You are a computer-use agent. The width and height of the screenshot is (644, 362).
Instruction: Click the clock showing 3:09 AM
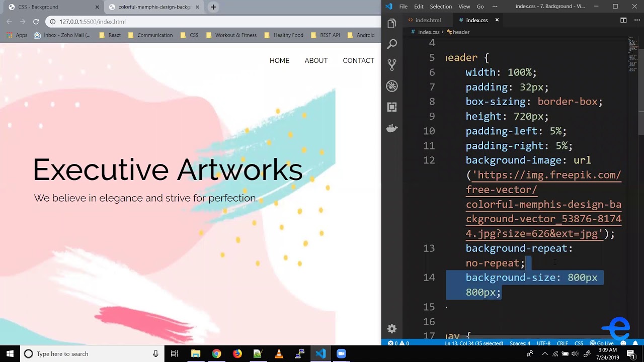(x=608, y=354)
